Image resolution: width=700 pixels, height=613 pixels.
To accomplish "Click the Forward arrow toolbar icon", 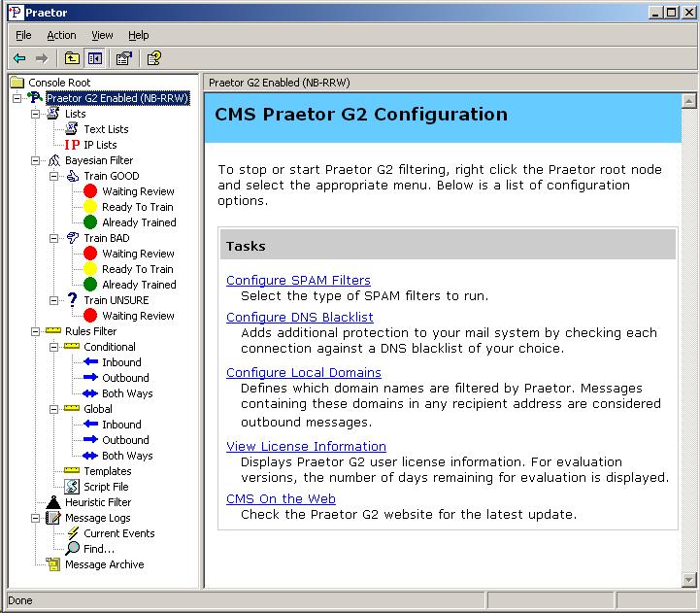I will (x=42, y=58).
